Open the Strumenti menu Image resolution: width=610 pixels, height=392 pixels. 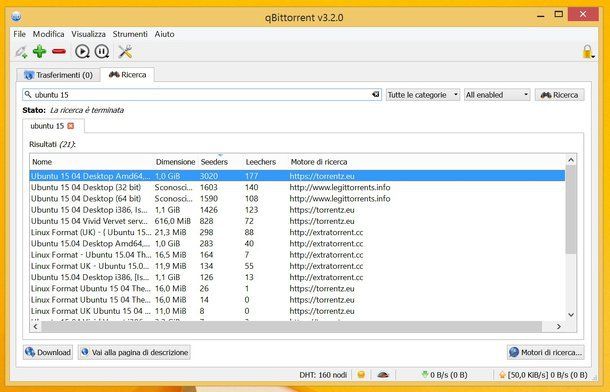pos(130,34)
